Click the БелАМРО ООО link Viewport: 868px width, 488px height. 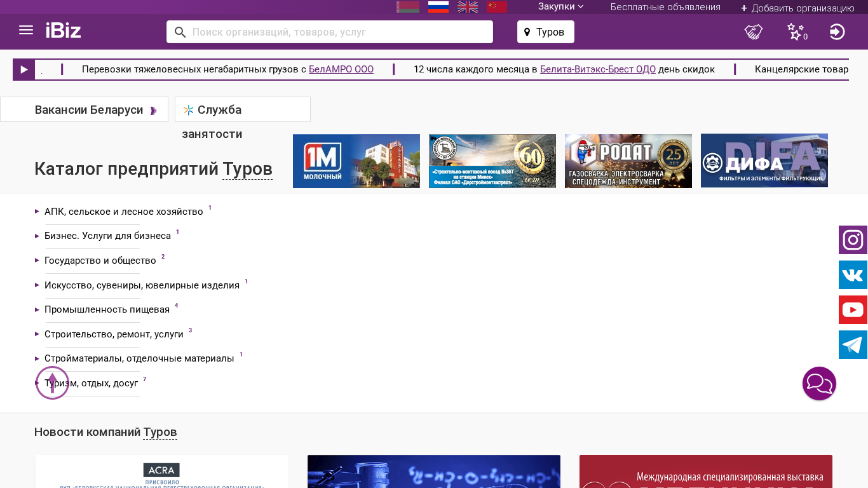click(x=341, y=69)
